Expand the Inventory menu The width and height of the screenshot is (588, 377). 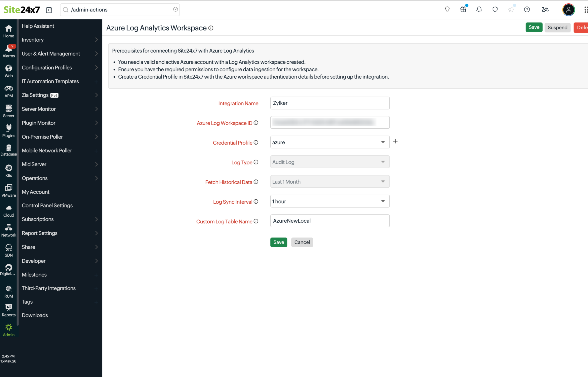click(x=60, y=40)
